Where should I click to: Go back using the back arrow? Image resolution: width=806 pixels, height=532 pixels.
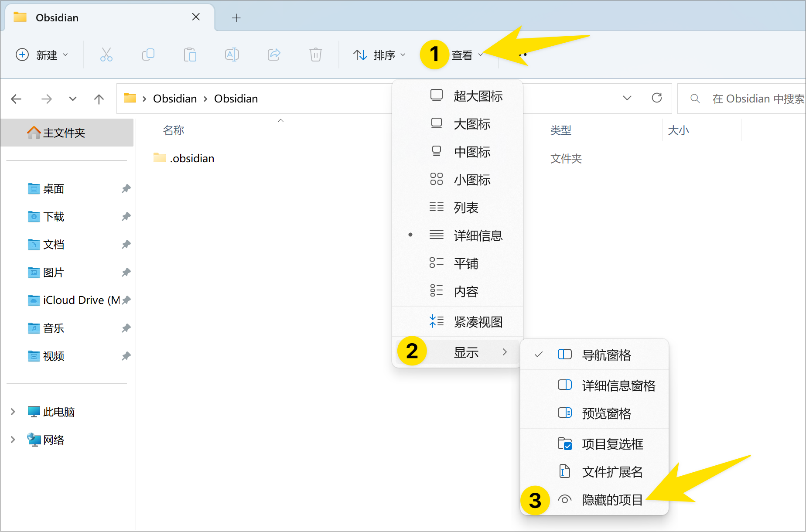(x=16, y=99)
